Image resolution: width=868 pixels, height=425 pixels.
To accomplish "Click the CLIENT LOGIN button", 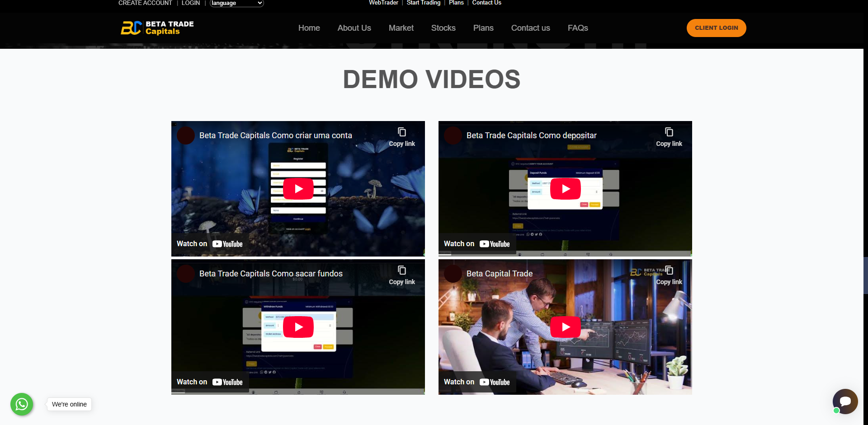I will click(717, 28).
